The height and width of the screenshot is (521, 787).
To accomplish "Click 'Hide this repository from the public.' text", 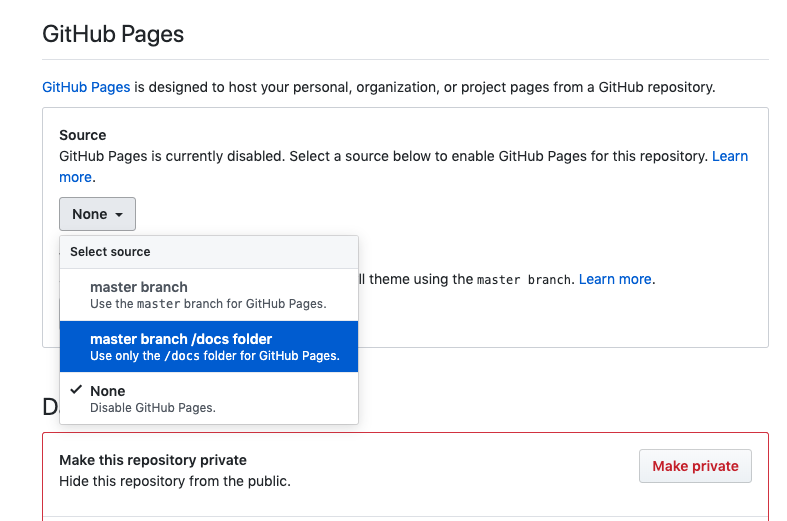I will pyautogui.click(x=175, y=481).
